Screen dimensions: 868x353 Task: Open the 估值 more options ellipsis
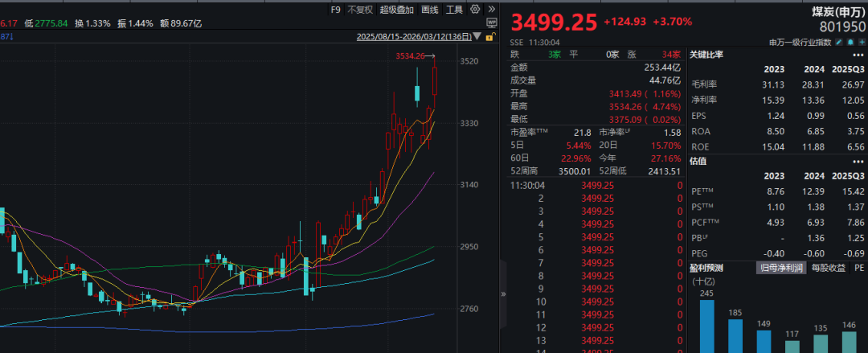click(858, 162)
